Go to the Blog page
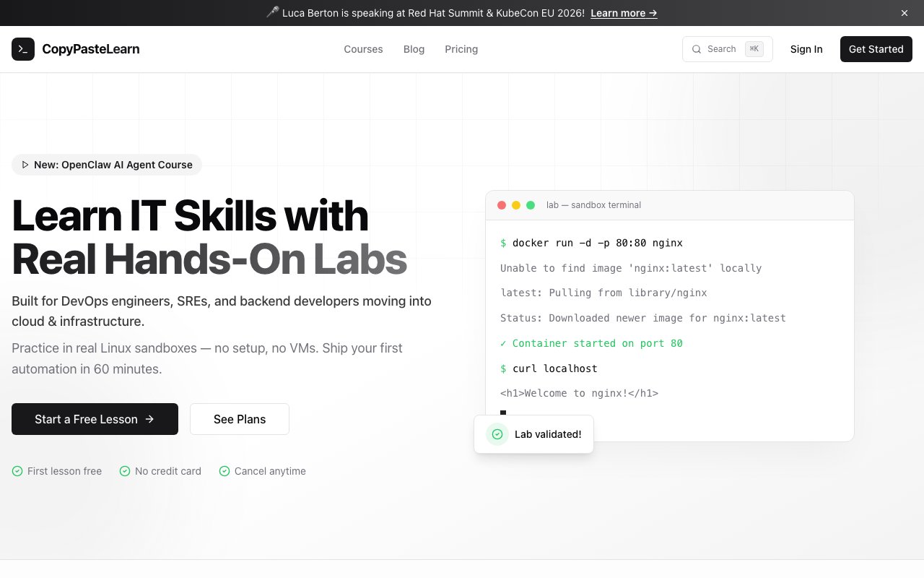This screenshot has width=924, height=578. [414, 49]
